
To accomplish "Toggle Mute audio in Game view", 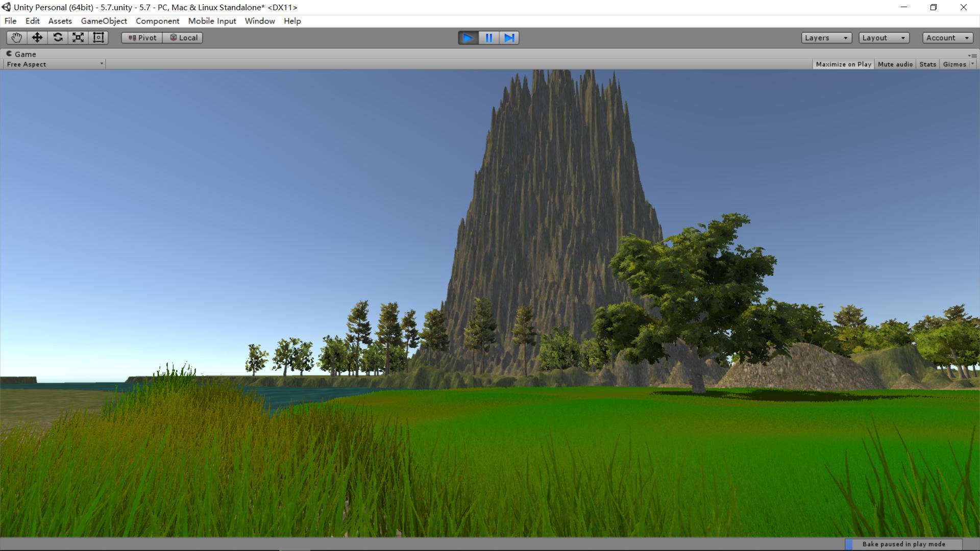I will coord(895,64).
